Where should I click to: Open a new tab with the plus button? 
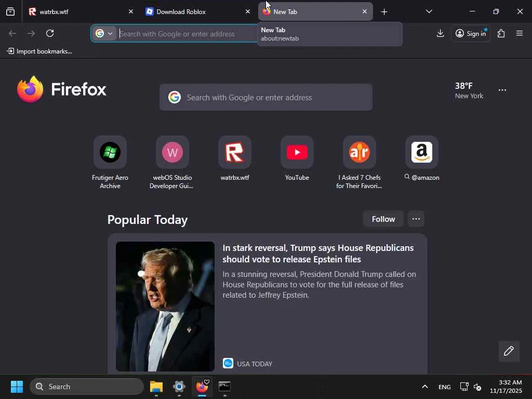click(384, 12)
